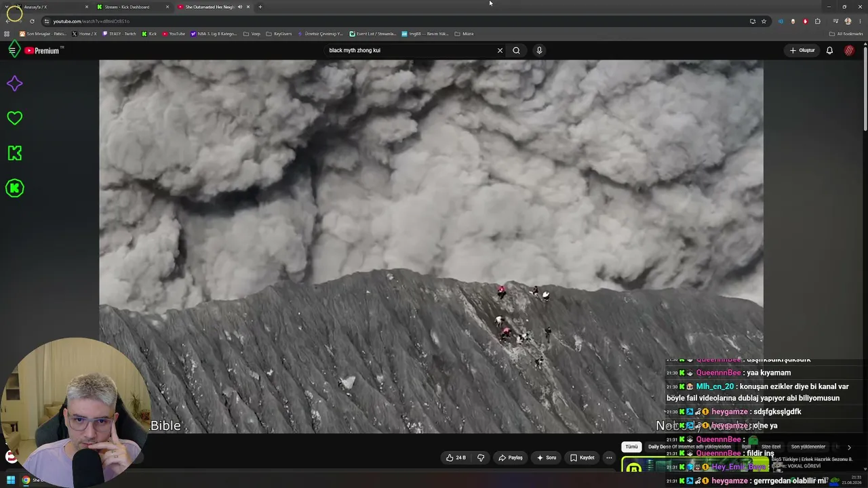Viewport: 868px width, 488px height.
Task: Open the TEASY - Twitch bookmark
Action: point(119,34)
